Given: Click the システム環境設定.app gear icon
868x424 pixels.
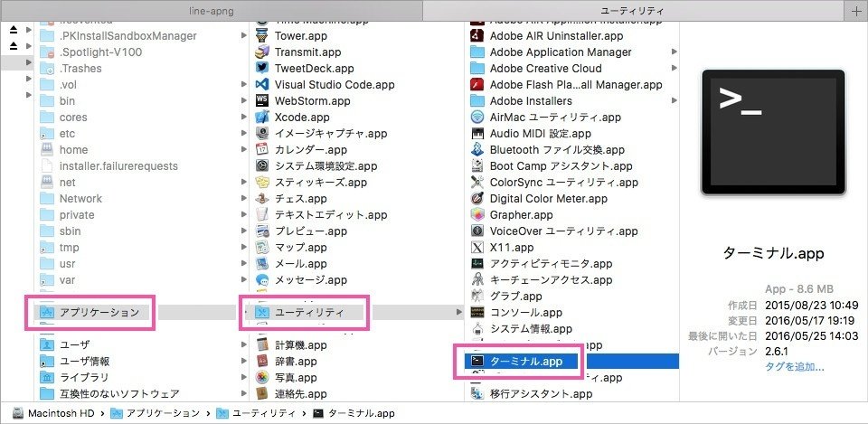Looking at the screenshot, I should point(262,166).
